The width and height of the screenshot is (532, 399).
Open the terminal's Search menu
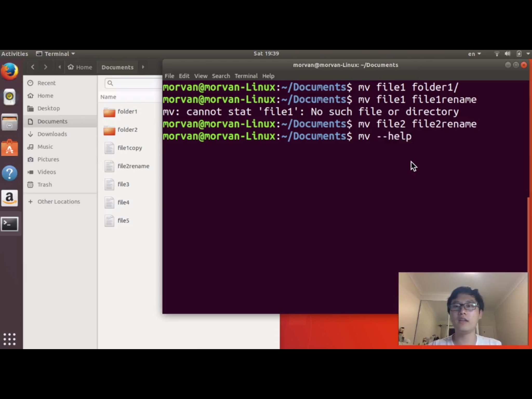(221, 76)
